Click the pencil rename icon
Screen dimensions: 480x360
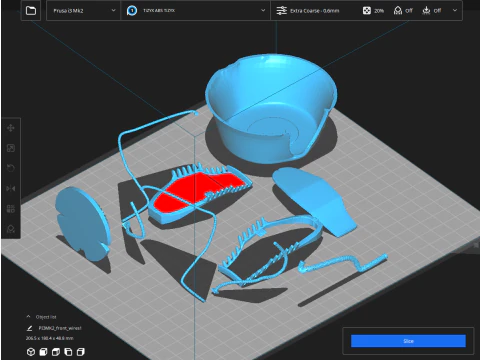[x=29, y=328]
